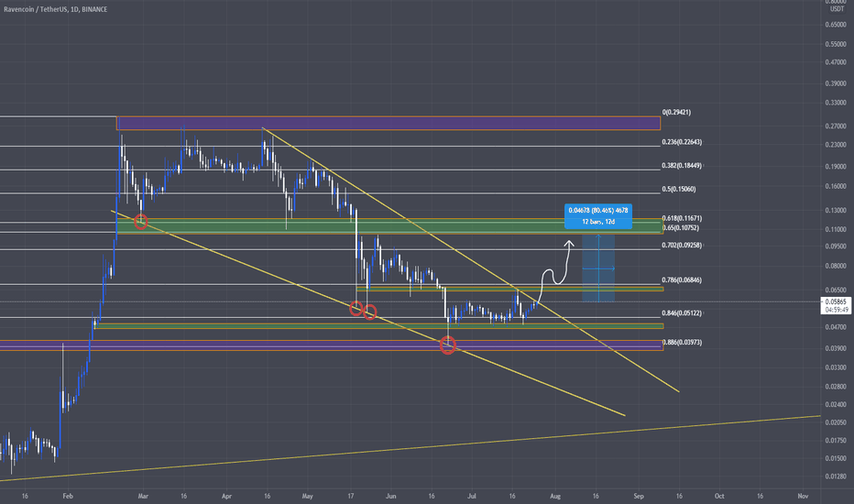Click the Aug label on time axis
This screenshot has height=504, width=854.
(x=555, y=497)
